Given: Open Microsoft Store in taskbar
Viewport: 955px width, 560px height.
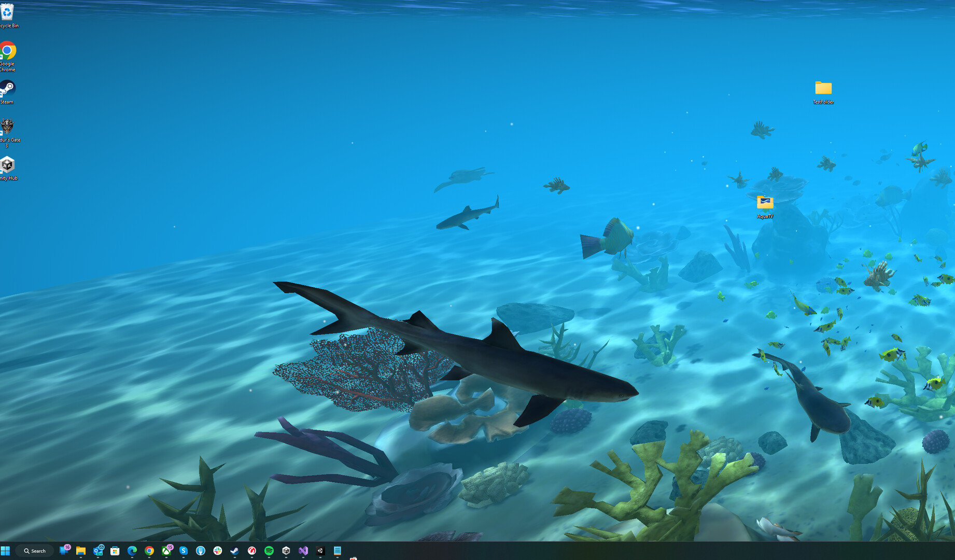Looking at the screenshot, I should coord(115,551).
